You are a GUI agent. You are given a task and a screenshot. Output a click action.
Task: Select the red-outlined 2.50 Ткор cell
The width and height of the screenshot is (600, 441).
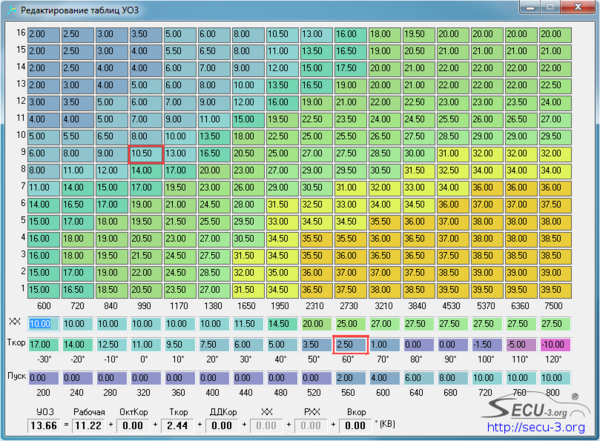point(351,345)
